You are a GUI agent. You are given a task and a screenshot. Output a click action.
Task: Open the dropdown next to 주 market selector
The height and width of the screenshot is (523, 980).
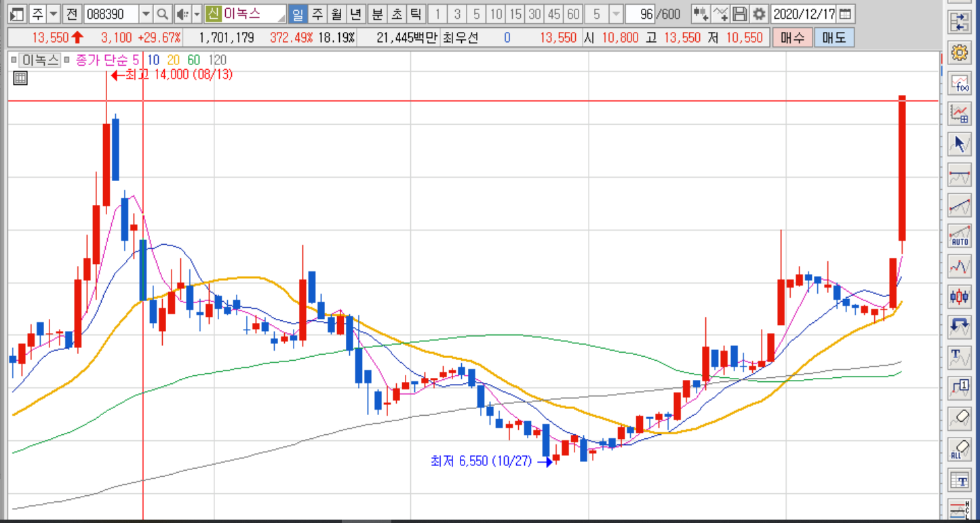pyautogui.click(x=54, y=14)
